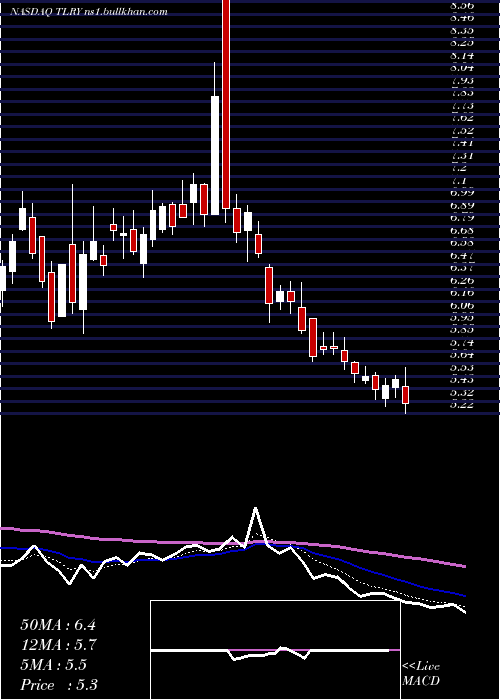Click the 6.79 price axis label
The width and height of the screenshot is (500, 700).
[463, 218]
